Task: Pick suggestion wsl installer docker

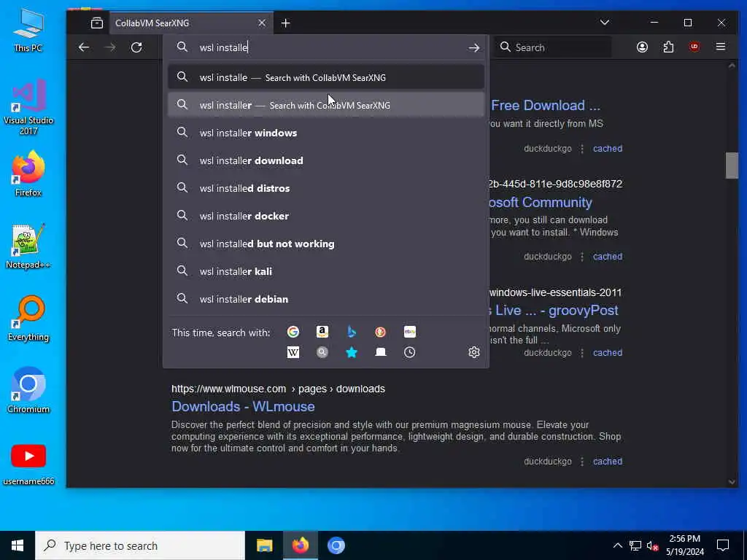Action: (326, 216)
